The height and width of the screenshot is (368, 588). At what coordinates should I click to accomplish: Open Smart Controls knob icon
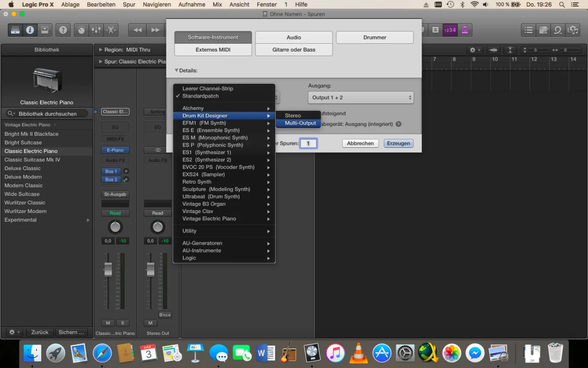[x=81, y=30]
